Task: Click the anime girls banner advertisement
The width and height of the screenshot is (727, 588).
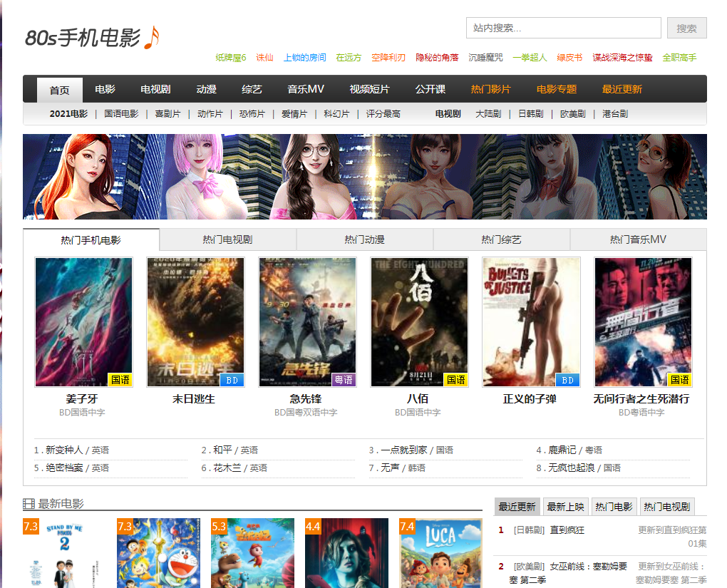Action: pos(365,177)
